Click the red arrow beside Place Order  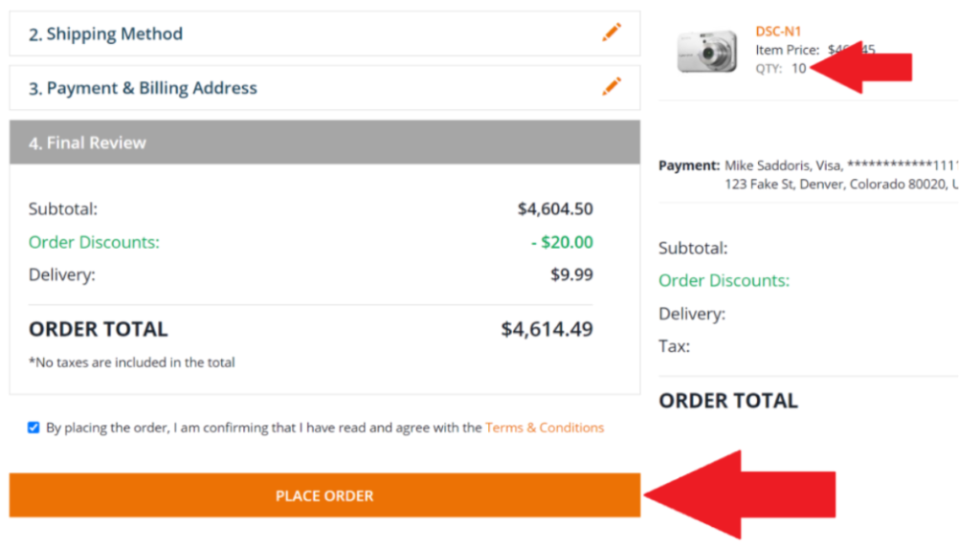pos(740,494)
